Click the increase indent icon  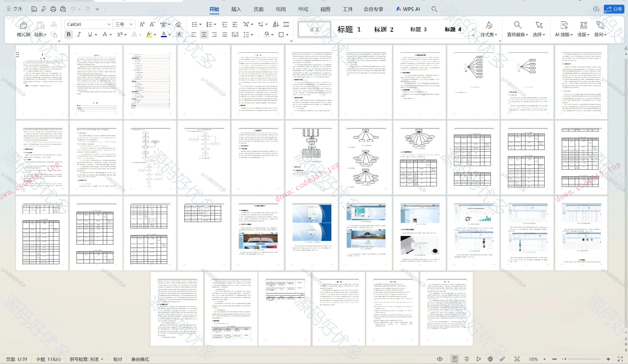(235, 24)
